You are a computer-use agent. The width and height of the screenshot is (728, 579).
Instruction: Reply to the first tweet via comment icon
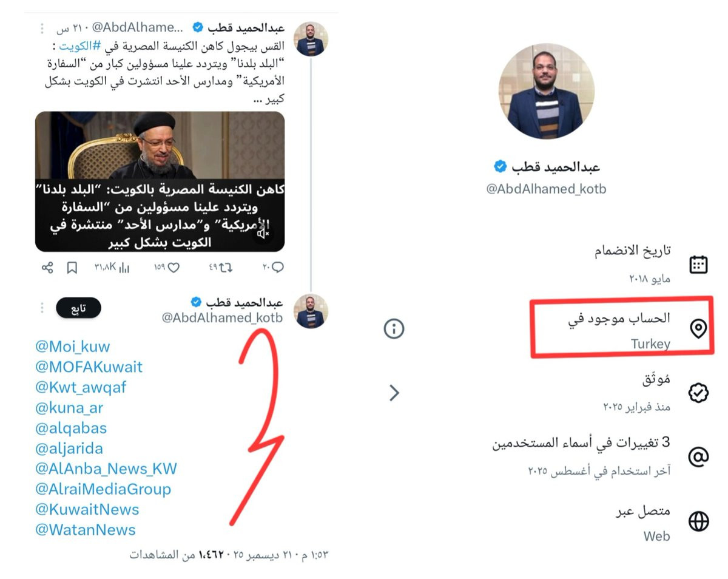277,268
